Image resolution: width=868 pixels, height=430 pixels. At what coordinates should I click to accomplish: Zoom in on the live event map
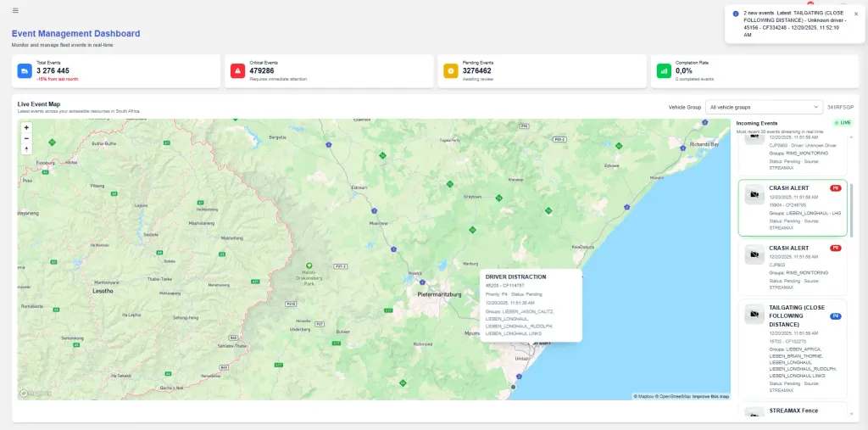pyautogui.click(x=26, y=127)
